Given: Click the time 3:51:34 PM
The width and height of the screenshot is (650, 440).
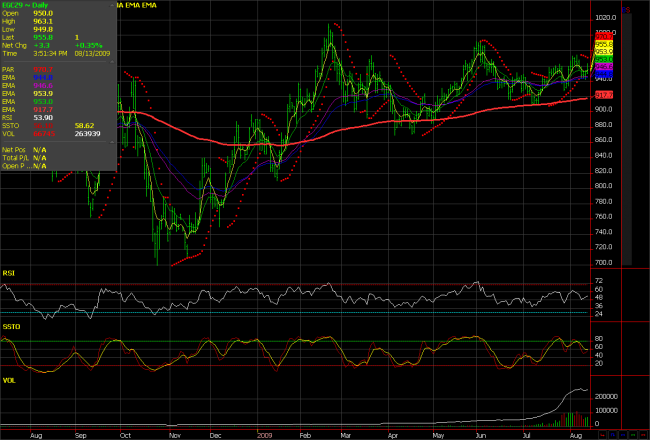Looking at the screenshot, I should (50, 53).
